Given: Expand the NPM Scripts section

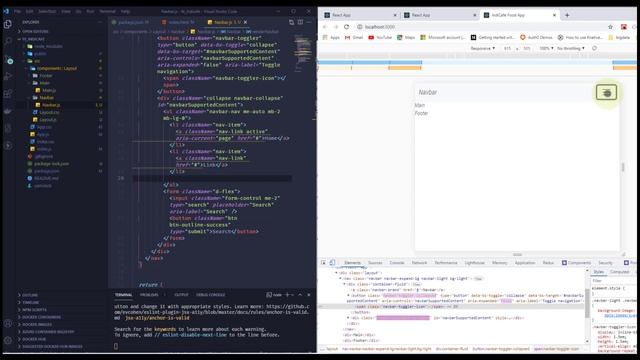Looking at the screenshot, I should (x=33, y=310).
